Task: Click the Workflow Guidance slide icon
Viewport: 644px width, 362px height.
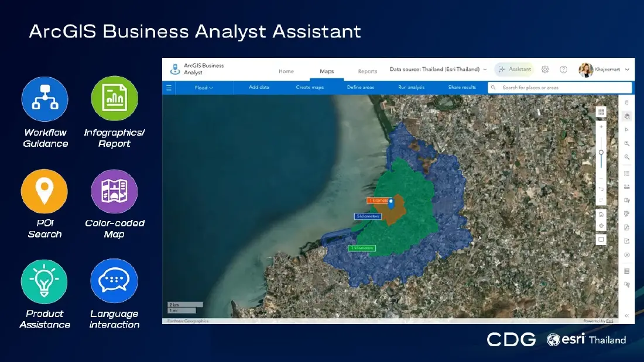Action: [44, 99]
